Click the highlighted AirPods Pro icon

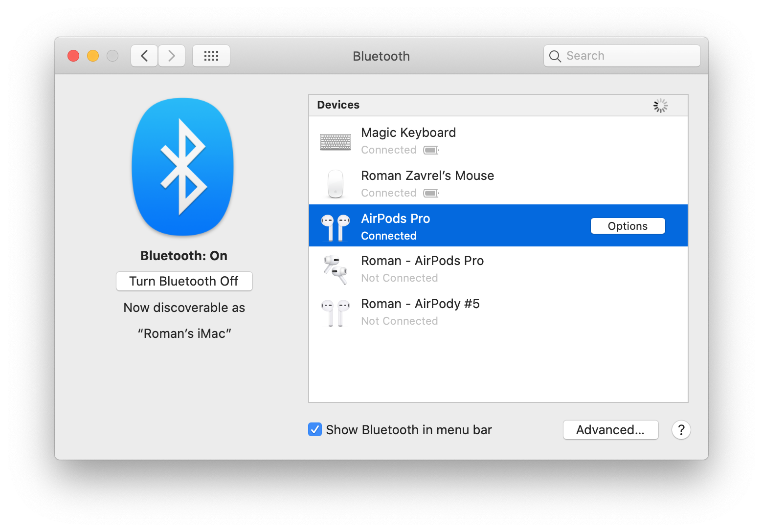[336, 227]
